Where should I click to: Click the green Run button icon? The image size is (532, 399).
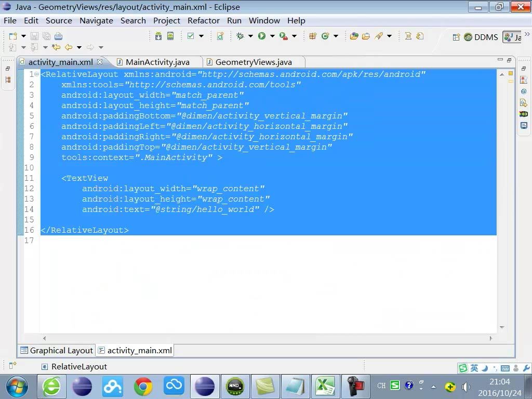pyautogui.click(x=262, y=36)
